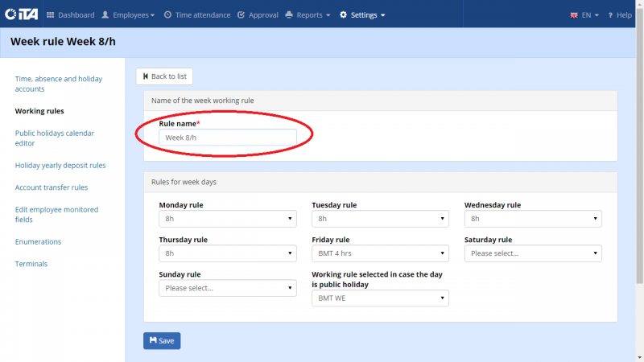Open Dashboard via its grid icon
This screenshot has width=644, height=362.
pyautogui.click(x=50, y=14)
